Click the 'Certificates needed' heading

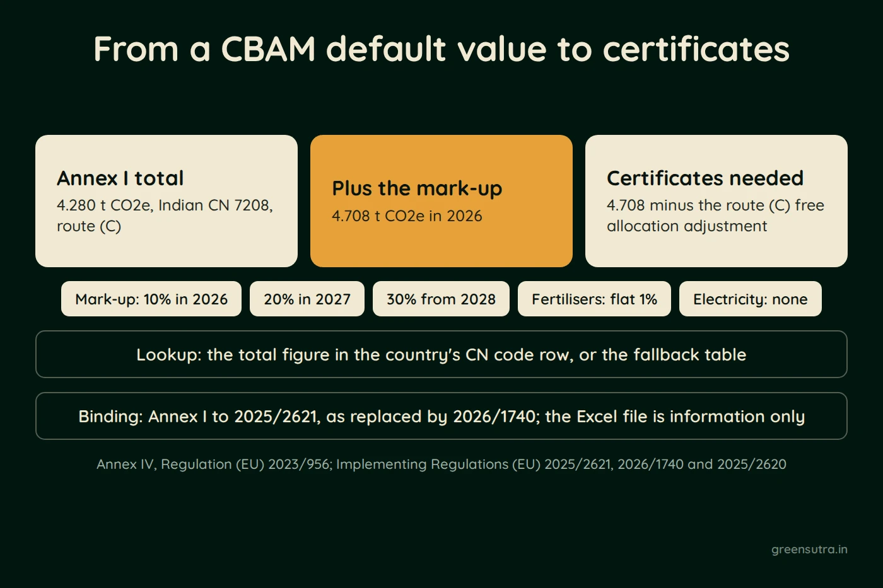point(705,178)
